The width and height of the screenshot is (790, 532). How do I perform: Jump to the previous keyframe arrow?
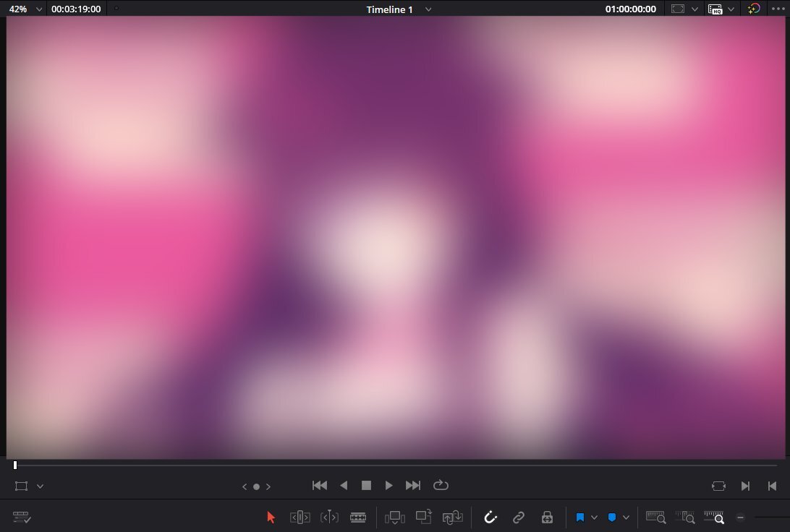point(245,486)
